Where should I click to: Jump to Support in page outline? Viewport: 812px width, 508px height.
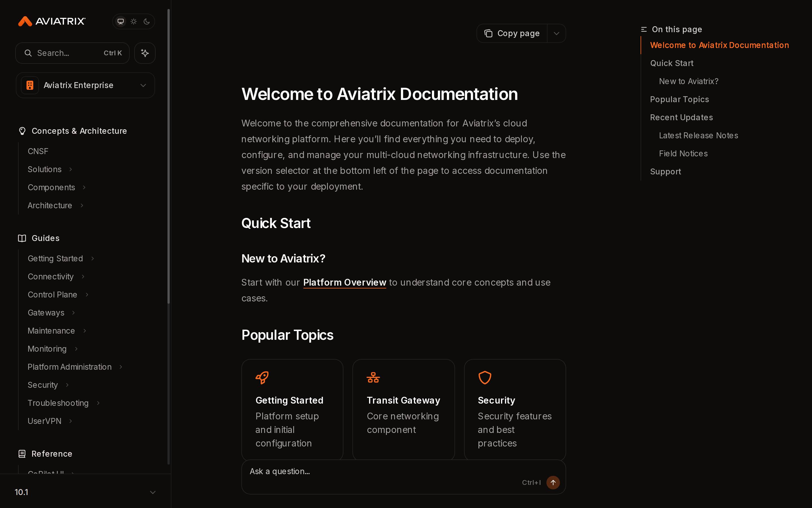click(665, 172)
